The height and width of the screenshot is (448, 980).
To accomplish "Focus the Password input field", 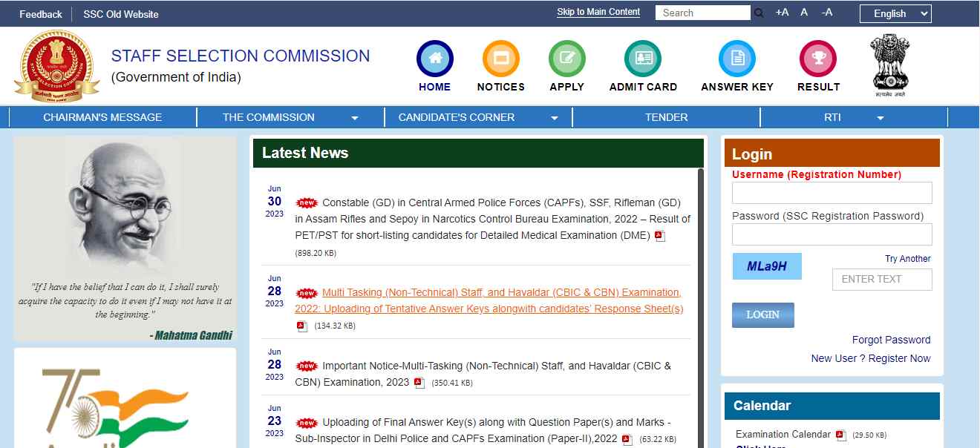I will pyautogui.click(x=832, y=234).
